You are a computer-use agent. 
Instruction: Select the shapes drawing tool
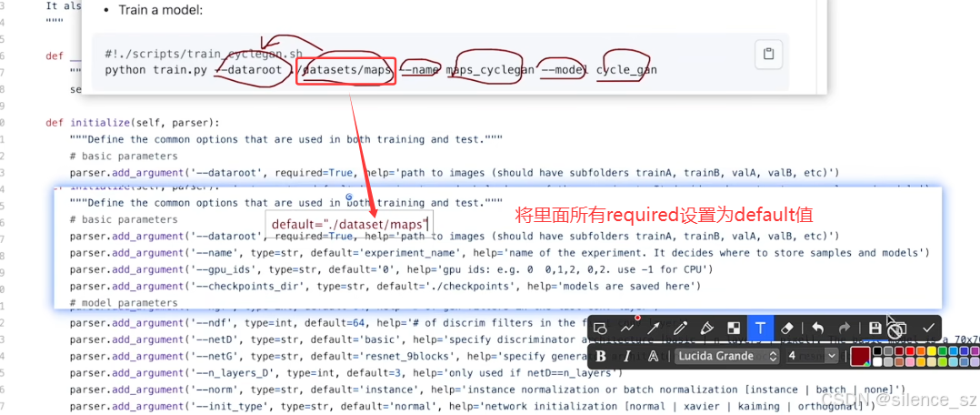600,329
